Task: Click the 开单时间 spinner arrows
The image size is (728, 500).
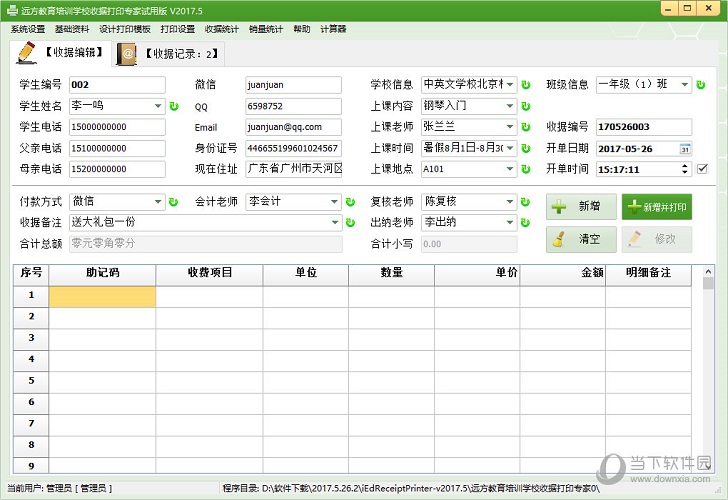Action: [685, 169]
